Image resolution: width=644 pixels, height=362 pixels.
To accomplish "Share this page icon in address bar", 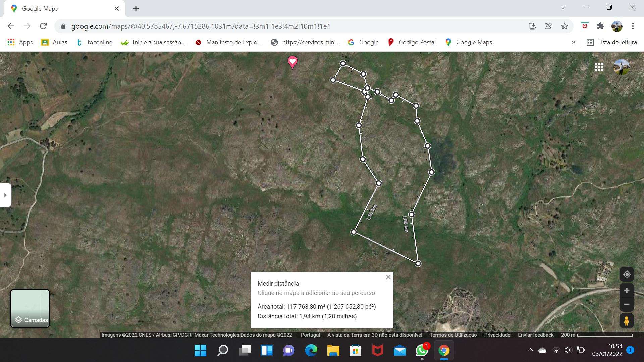I will (x=548, y=26).
